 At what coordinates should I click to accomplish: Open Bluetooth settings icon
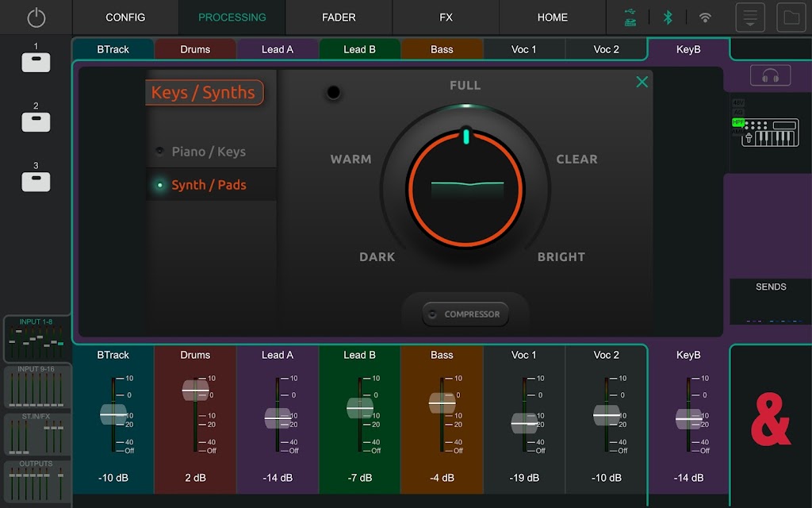tap(668, 17)
